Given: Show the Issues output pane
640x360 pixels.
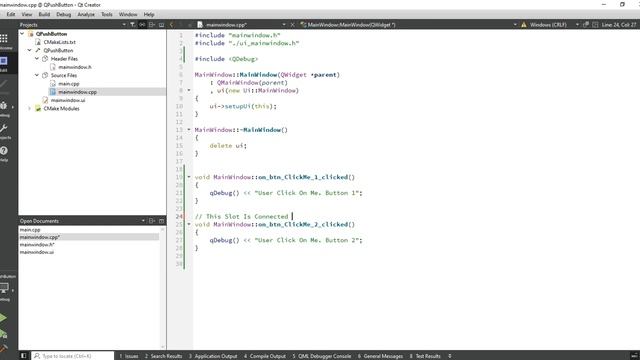Looking at the screenshot, I should [x=129, y=356].
